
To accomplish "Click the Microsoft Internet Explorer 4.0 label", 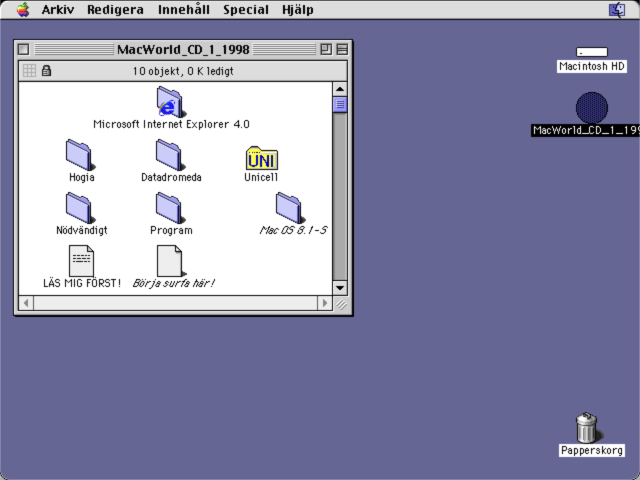I will click(x=171, y=124).
